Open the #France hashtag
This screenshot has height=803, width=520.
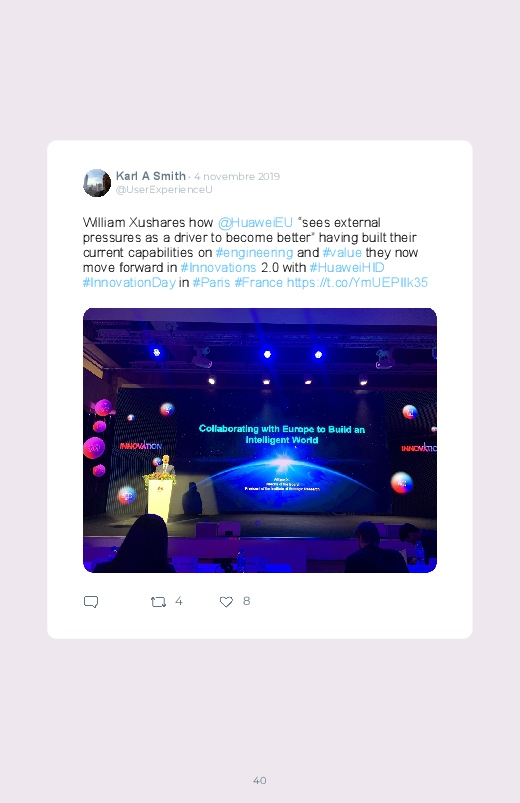[x=259, y=283]
